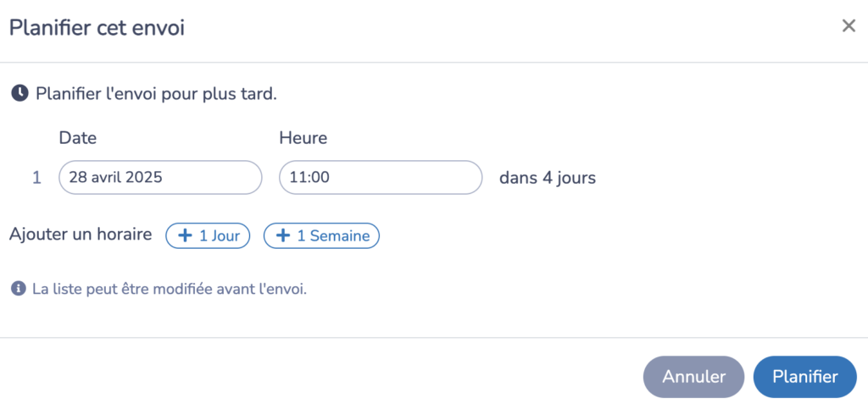Click the La liste peut être modifiée note

170,289
